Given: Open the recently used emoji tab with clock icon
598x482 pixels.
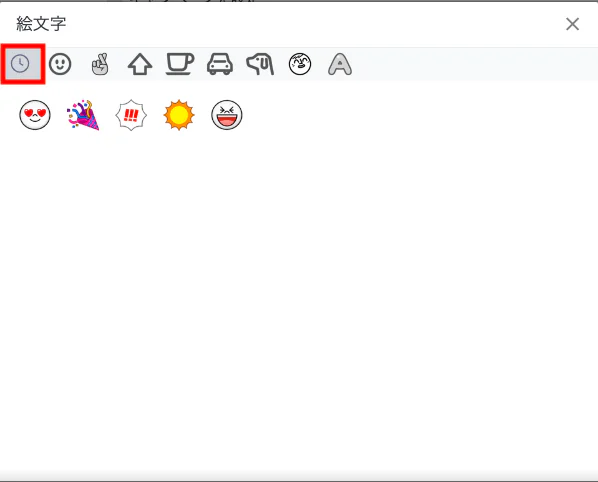Looking at the screenshot, I should click(20, 63).
